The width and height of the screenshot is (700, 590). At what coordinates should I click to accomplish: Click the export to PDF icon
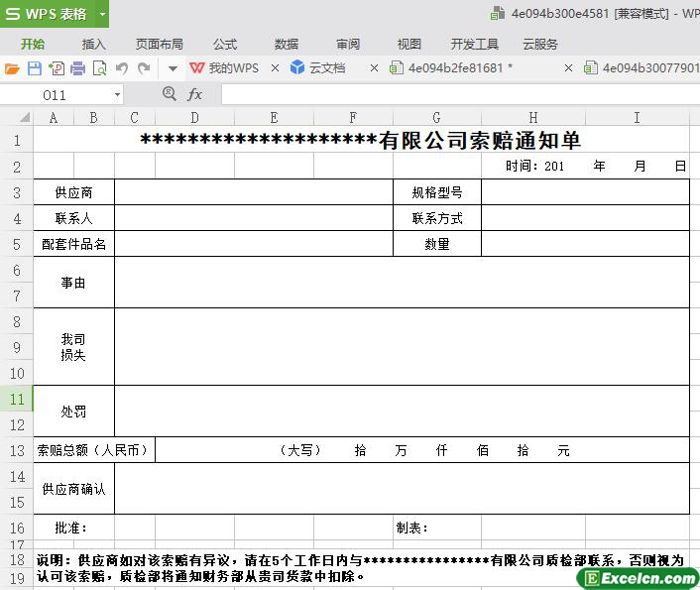56,68
